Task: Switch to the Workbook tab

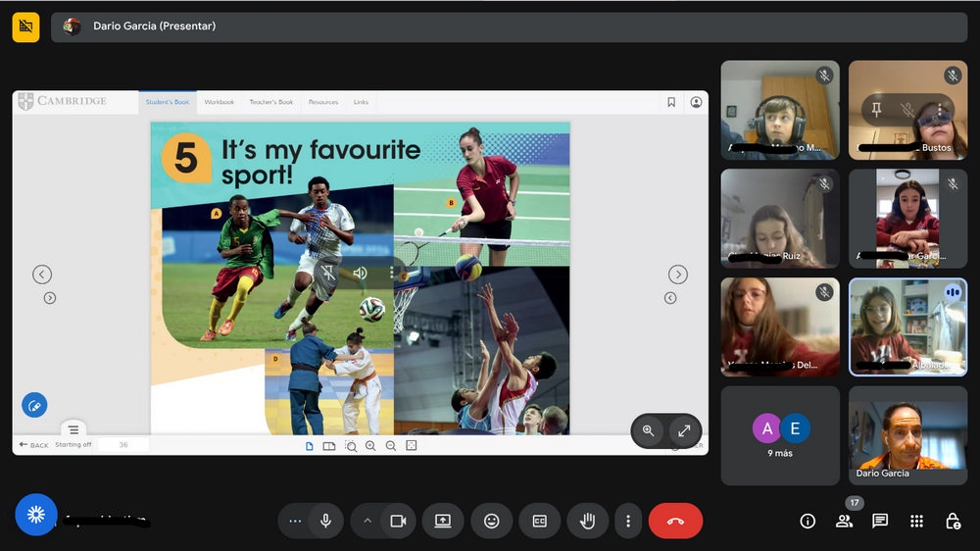Action: (219, 102)
